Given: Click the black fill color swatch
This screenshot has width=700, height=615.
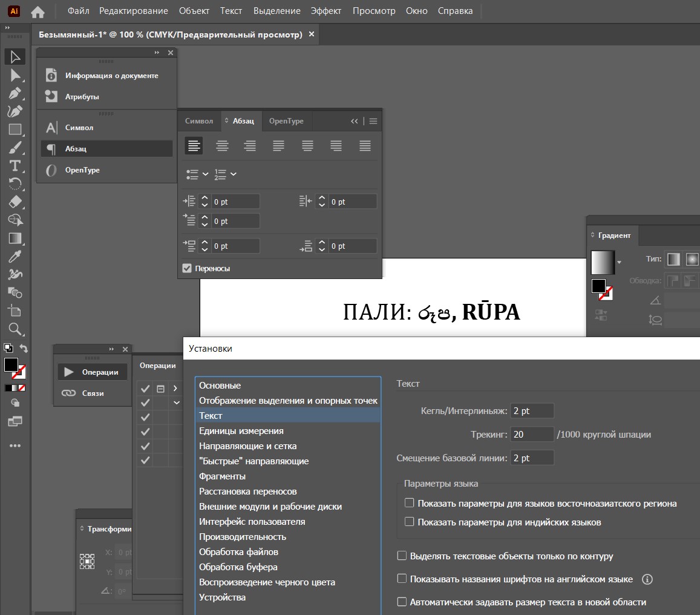Looking at the screenshot, I should [x=11, y=365].
